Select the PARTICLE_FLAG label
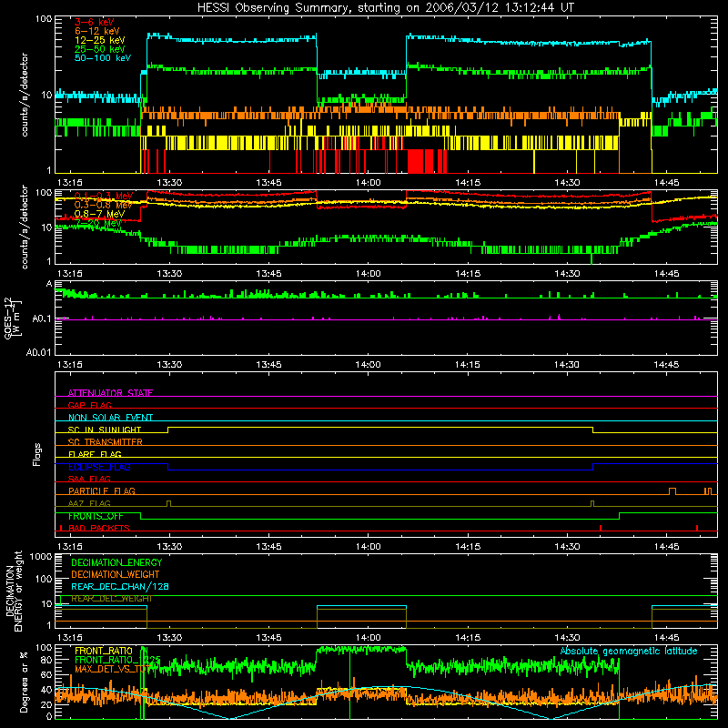Image resolution: width=728 pixels, height=728 pixels. point(102,490)
